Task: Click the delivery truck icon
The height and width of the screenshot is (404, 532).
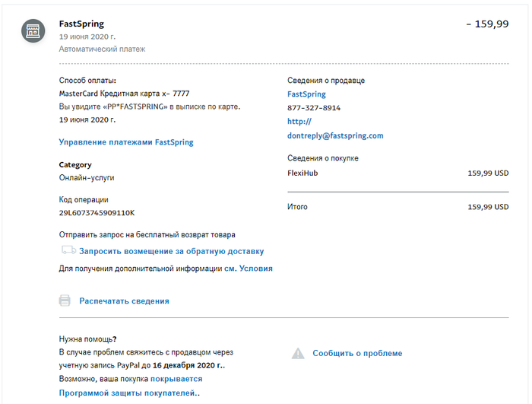Action: (68, 250)
